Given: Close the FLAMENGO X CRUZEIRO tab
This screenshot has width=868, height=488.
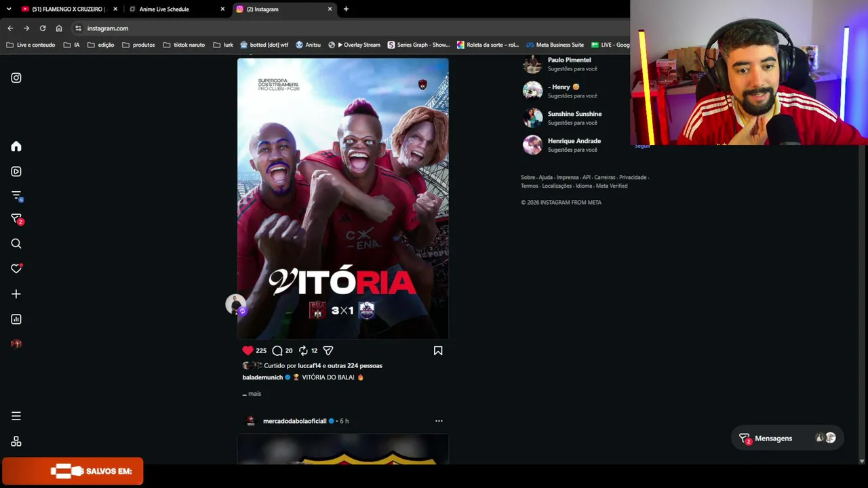Looking at the screenshot, I should [115, 9].
